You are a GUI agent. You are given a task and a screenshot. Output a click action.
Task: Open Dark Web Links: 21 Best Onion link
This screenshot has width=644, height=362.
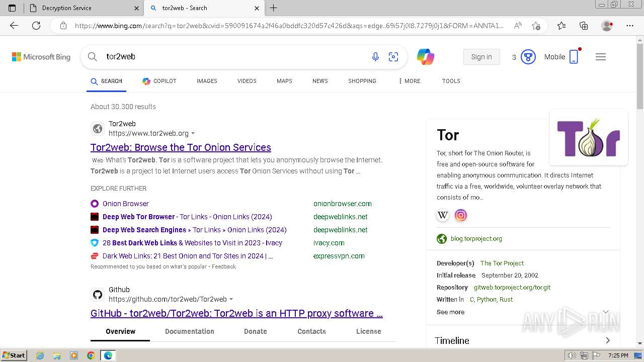[188, 256]
